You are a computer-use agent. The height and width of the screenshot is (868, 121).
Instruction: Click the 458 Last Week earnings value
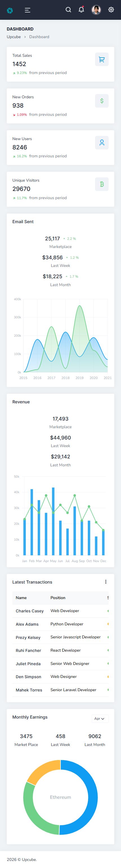pos(60,736)
